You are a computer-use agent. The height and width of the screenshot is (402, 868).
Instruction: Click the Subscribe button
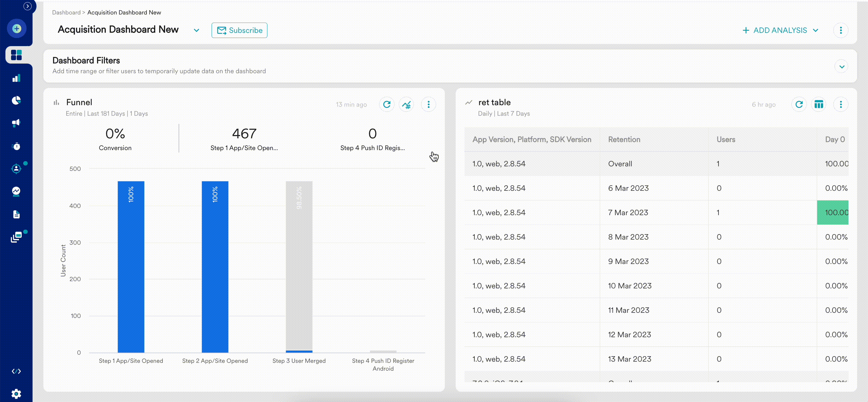click(239, 30)
